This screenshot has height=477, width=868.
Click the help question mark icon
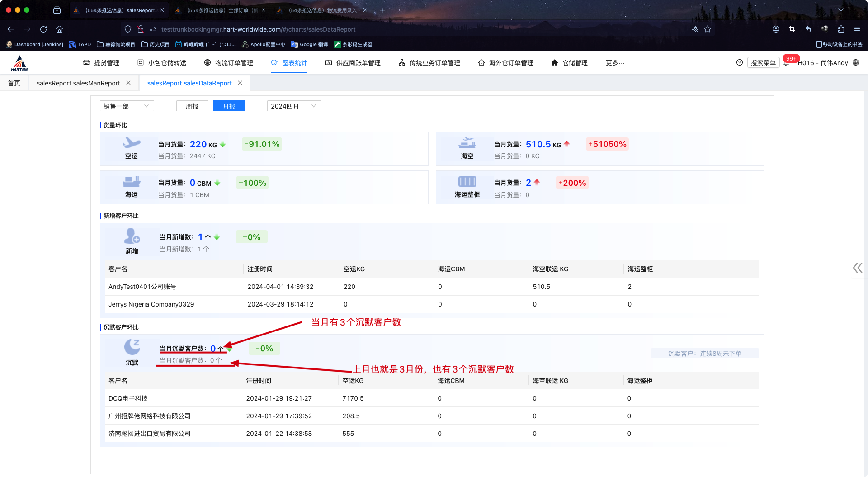point(739,63)
